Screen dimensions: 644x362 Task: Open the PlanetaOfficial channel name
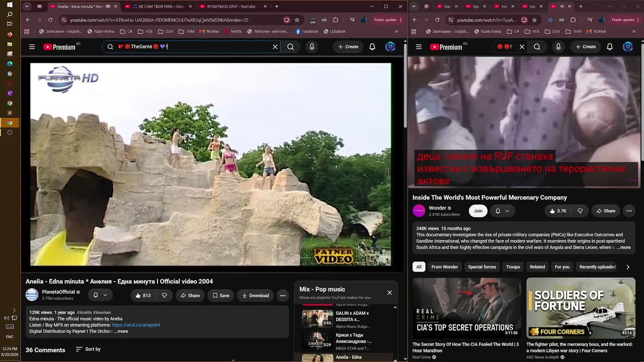coord(58,292)
